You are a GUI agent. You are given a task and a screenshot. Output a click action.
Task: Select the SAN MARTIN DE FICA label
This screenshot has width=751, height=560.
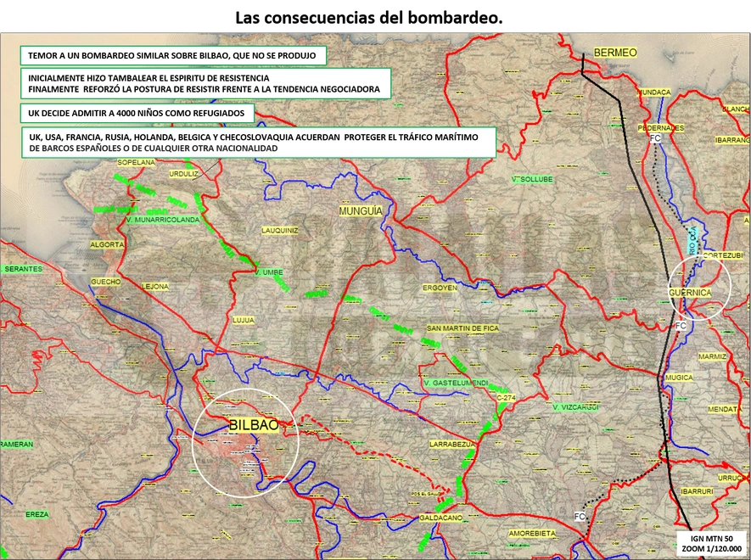462,328
